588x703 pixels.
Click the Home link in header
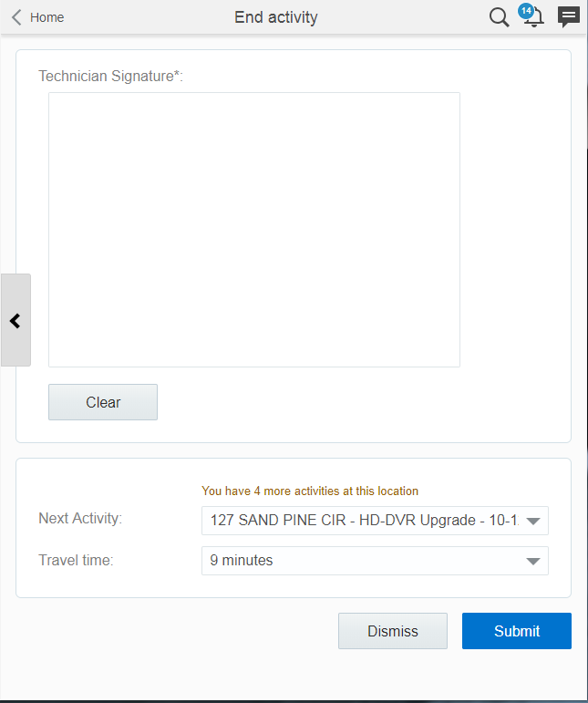click(47, 17)
